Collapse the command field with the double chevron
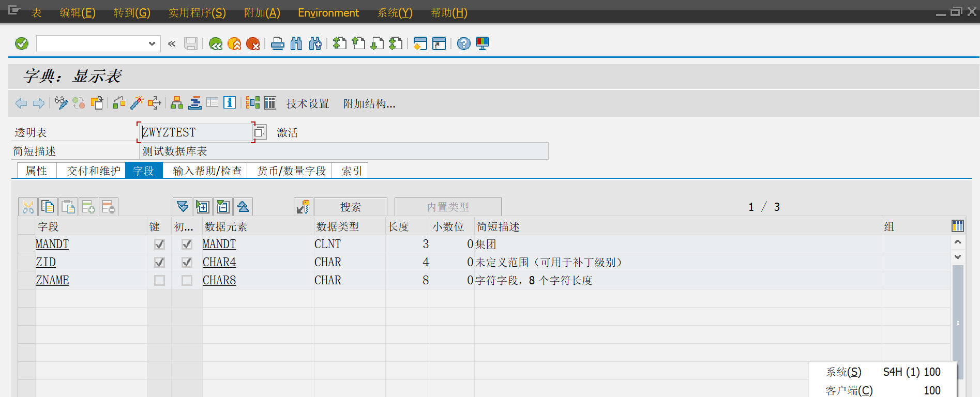This screenshot has width=980, height=397. coord(172,44)
